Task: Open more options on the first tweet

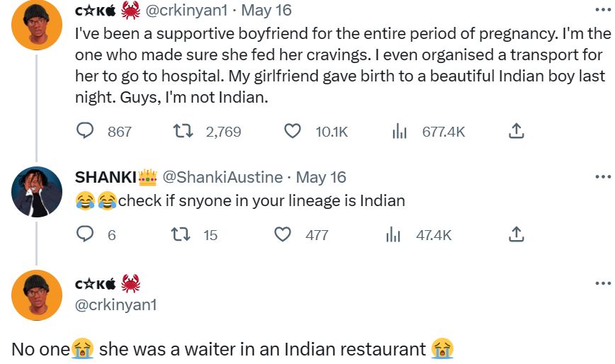Action: (x=602, y=11)
